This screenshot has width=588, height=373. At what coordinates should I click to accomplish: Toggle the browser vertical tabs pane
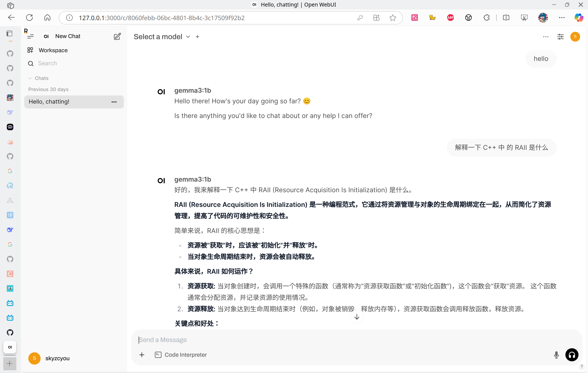pos(10,33)
